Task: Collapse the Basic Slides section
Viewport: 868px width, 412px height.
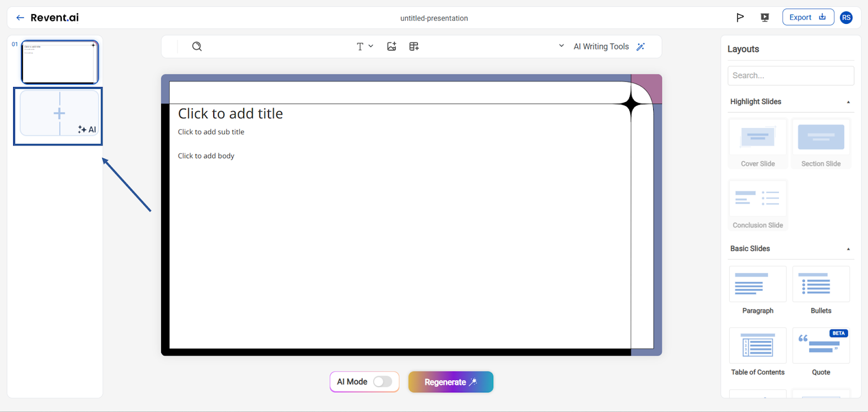Action: [x=848, y=249]
